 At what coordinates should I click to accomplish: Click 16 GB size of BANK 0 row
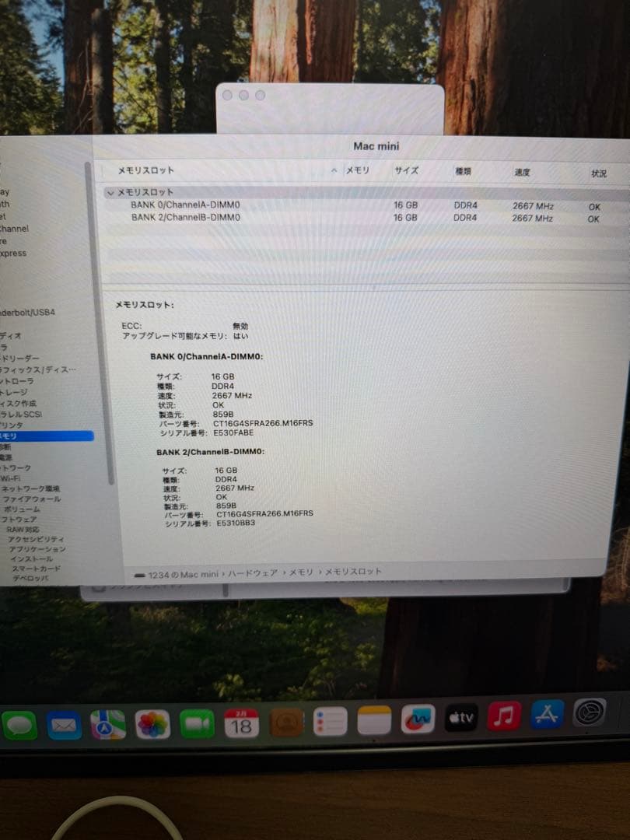pyautogui.click(x=405, y=205)
